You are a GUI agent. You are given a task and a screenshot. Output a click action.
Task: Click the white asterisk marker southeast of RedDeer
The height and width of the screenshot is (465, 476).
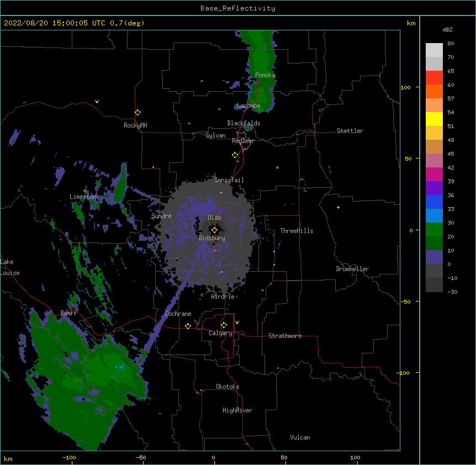pos(277,167)
